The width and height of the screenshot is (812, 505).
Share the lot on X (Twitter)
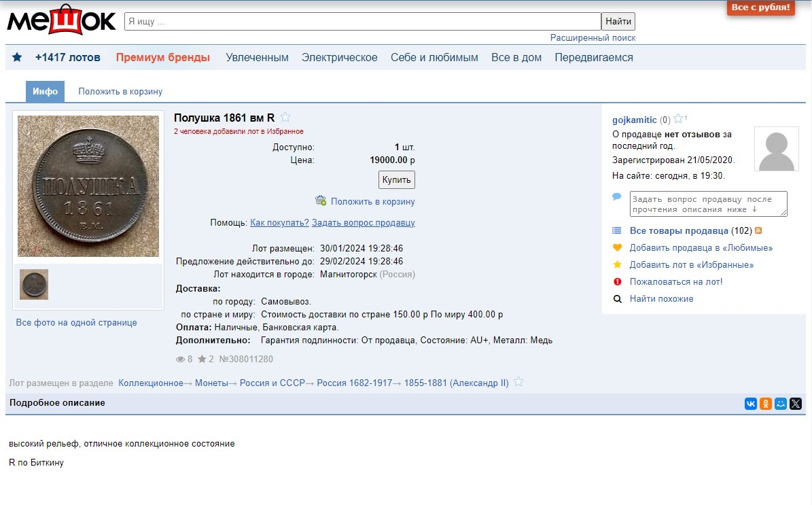tap(796, 404)
